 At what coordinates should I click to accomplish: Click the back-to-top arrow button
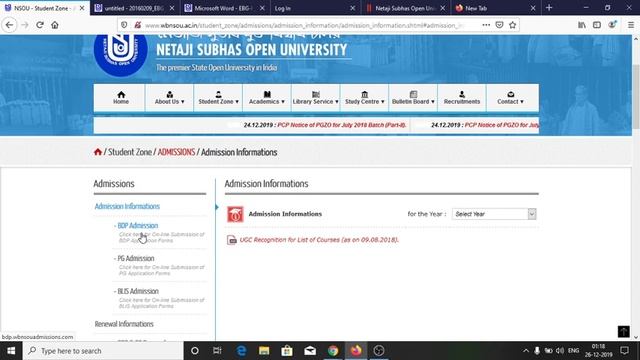pos(623,331)
